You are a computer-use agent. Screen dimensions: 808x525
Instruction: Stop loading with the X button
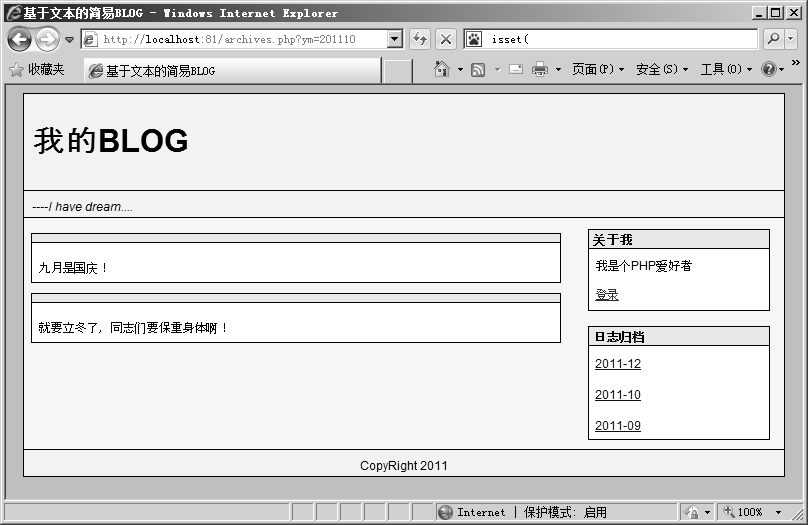coord(446,39)
